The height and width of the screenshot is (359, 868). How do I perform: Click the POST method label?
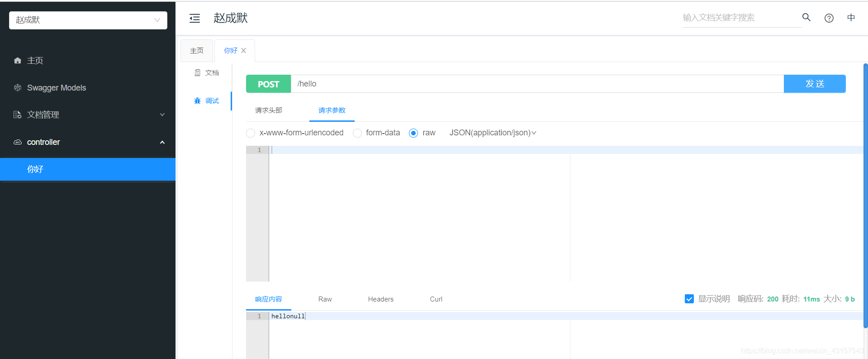(269, 84)
